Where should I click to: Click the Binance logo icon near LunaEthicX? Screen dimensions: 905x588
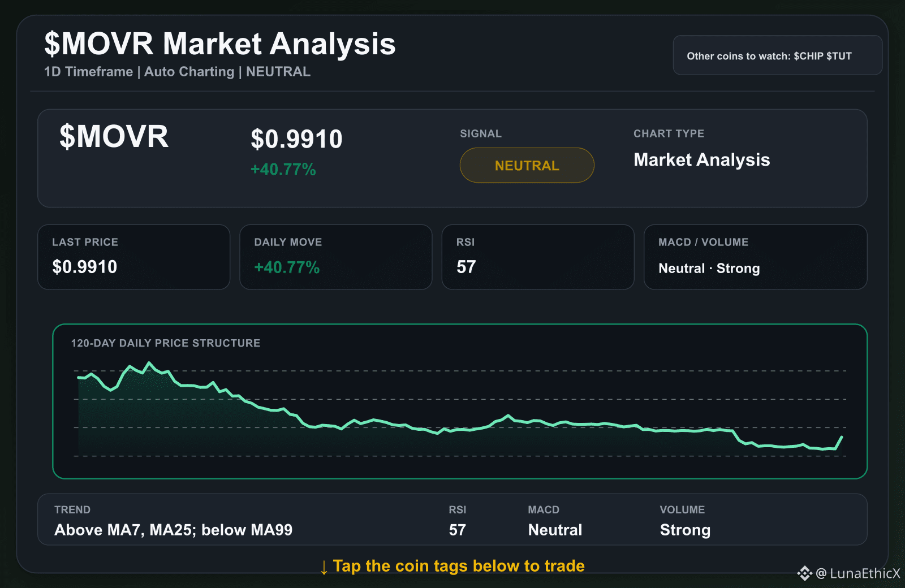click(x=804, y=573)
